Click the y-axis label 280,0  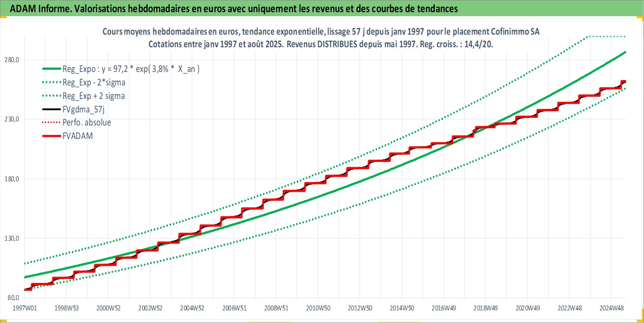(x=12, y=60)
